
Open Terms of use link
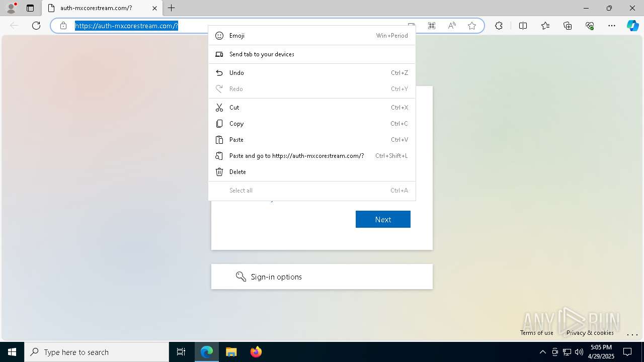point(537,333)
